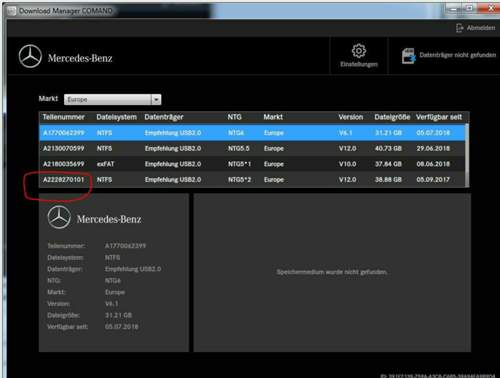
Task: Sort by Dateisystem column header
Action: [x=116, y=117]
